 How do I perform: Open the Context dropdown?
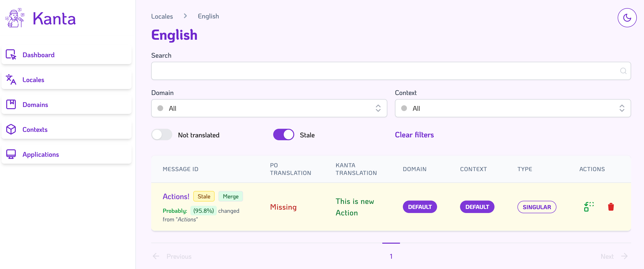coord(512,108)
